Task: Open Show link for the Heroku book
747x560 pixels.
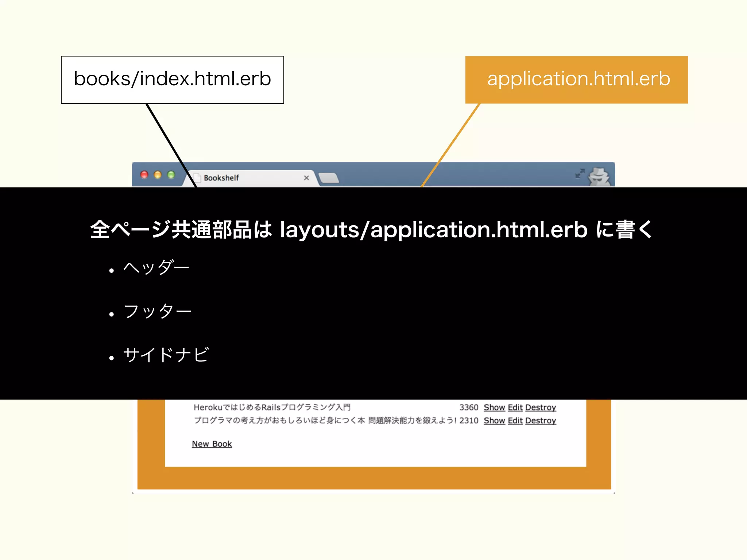Action: pyautogui.click(x=494, y=407)
